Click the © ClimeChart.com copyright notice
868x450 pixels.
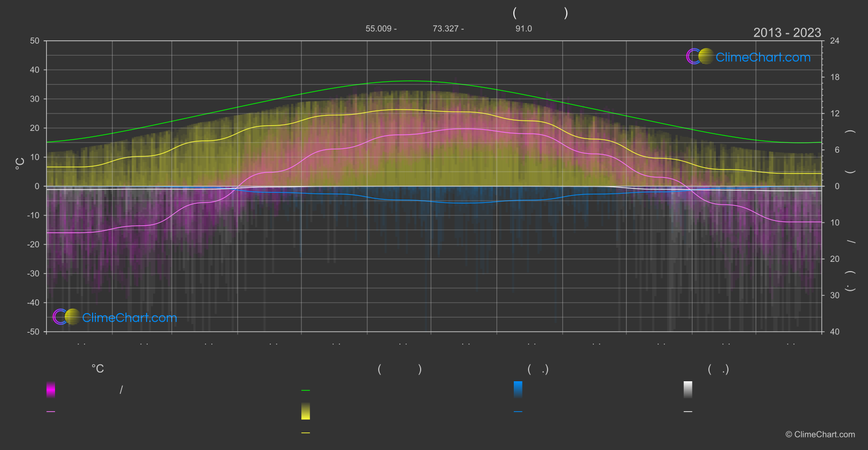[820, 434]
